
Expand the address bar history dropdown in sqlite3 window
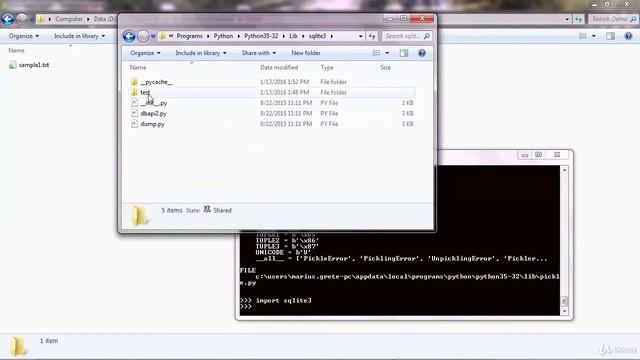360,36
